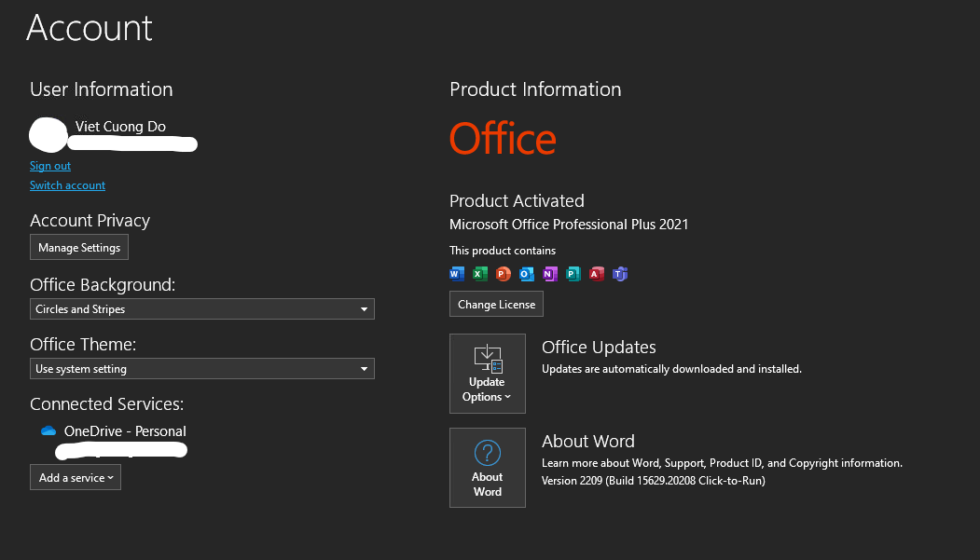The image size is (980, 560).
Task: Click the Sign out link
Action: pyautogui.click(x=50, y=166)
